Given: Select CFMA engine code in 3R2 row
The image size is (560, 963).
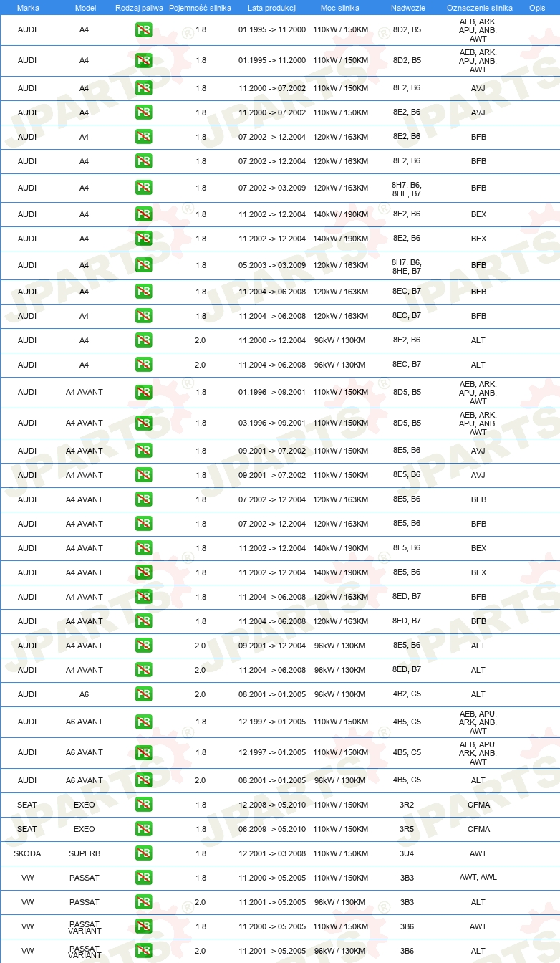Looking at the screenshot, I should [478, 805].
